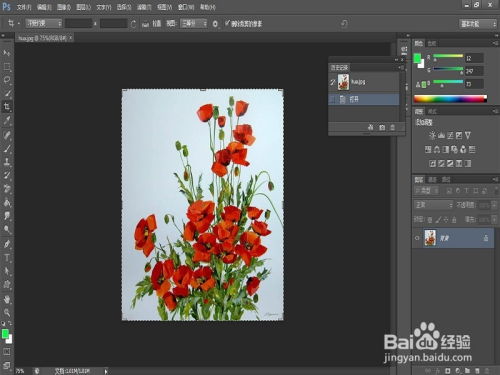This screenshot has height=375, width=500.
Task: Open the crop overlay view dropdown
Action: [x=193, y=23]
